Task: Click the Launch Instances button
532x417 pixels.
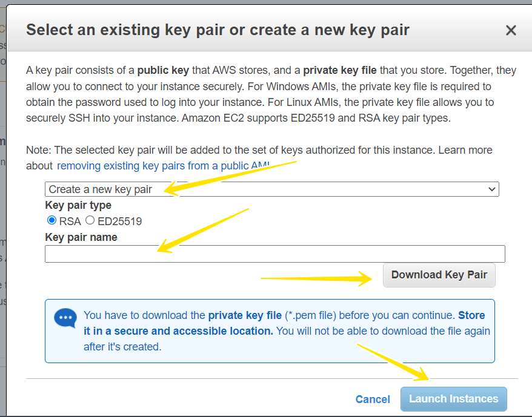Action: (x=453, y=399)
